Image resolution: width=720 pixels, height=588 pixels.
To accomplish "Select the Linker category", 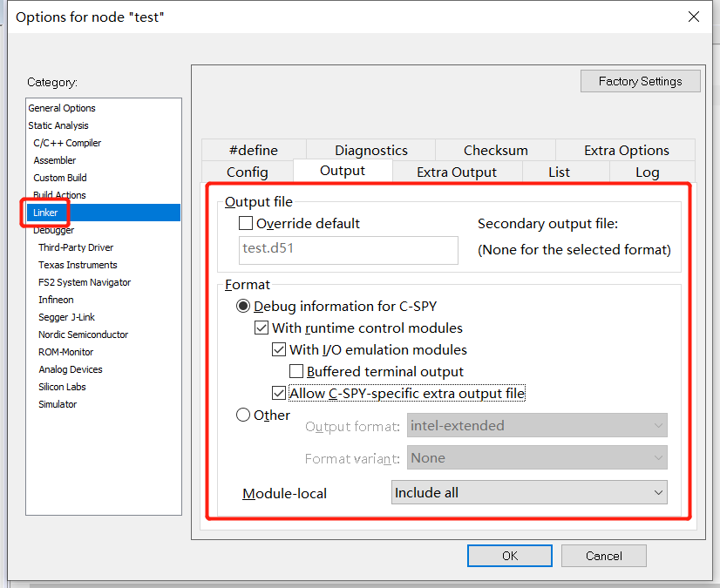I will pos(104,213).
